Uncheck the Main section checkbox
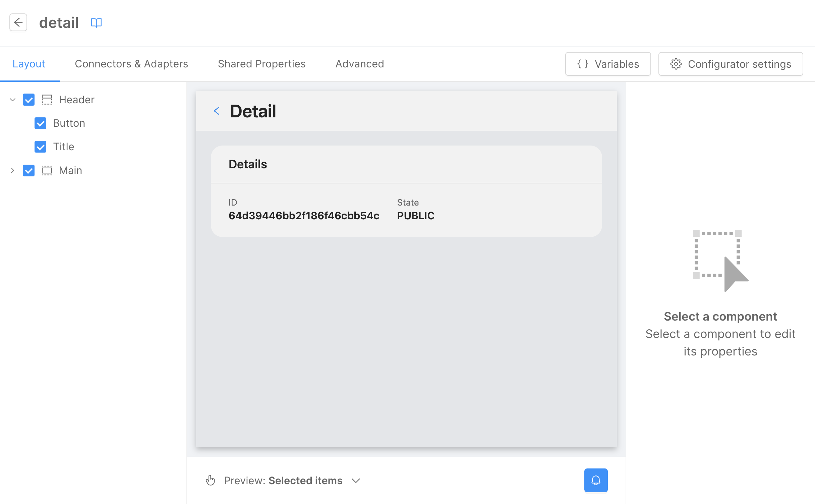815x504 pixels. [29, 170]
